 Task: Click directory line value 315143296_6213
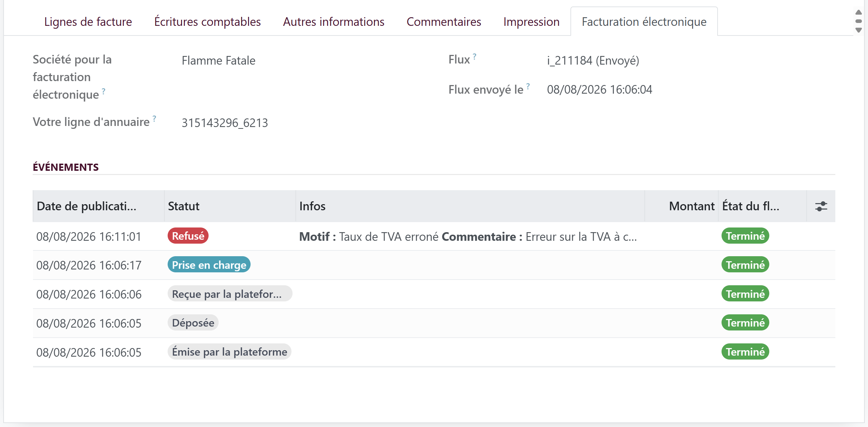coord(225,123)
